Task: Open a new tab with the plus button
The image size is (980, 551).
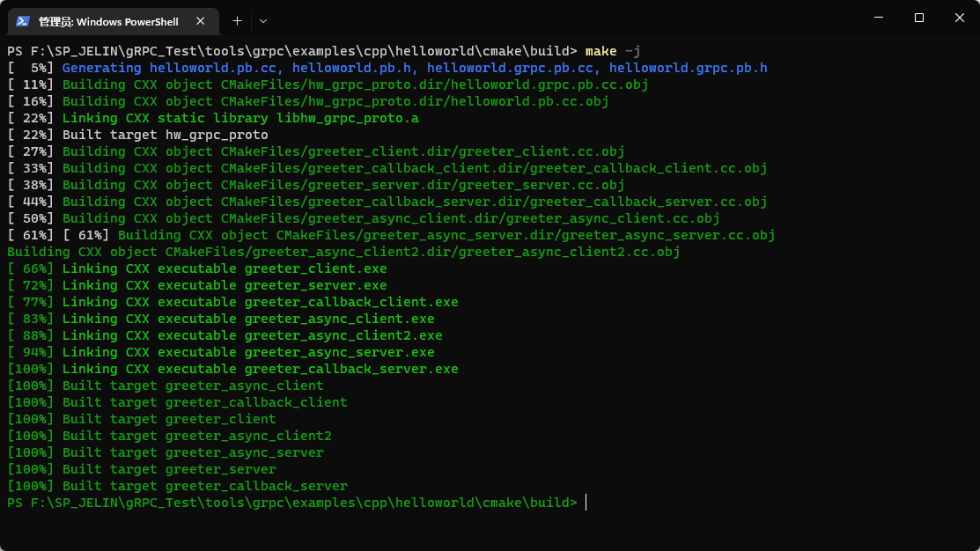Action: [x=237, y=20]
